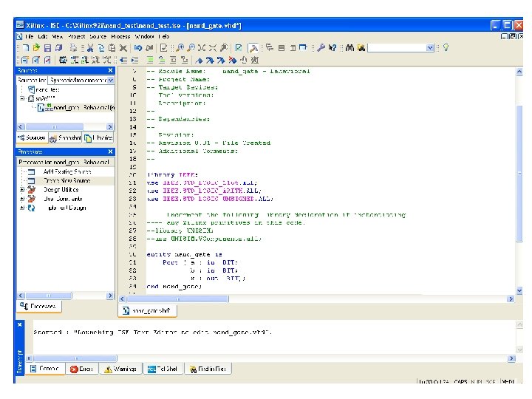Click the Save file icon in toolbar

click(x=47, y=47)
